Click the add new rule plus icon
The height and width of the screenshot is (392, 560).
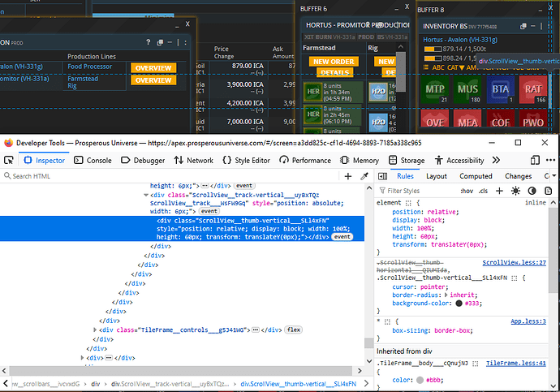coord(499,191)
